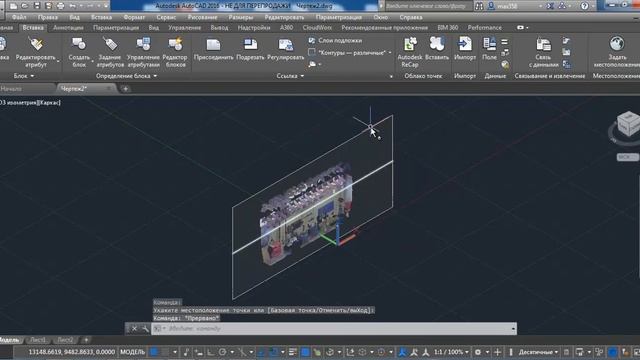Click into the command line input

(x=334, y=329)
